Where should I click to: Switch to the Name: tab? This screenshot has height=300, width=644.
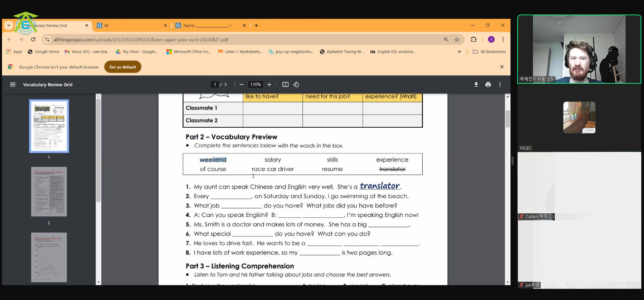(210, 26)
